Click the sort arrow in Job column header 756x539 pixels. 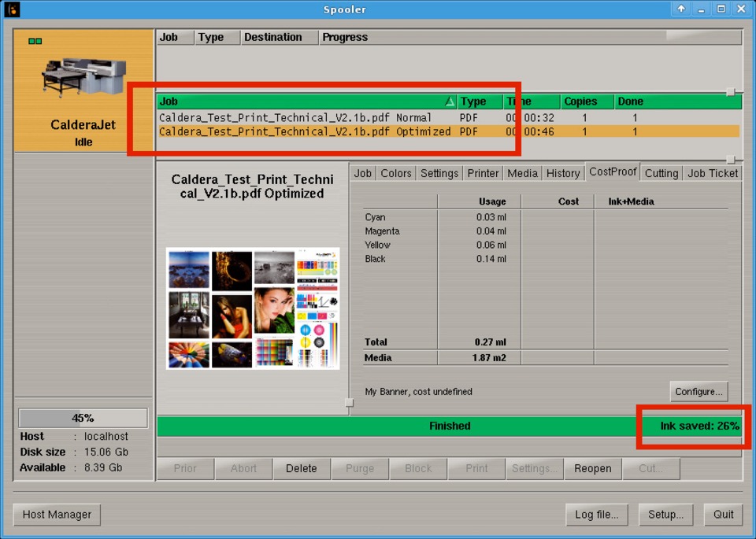[450, 102]
